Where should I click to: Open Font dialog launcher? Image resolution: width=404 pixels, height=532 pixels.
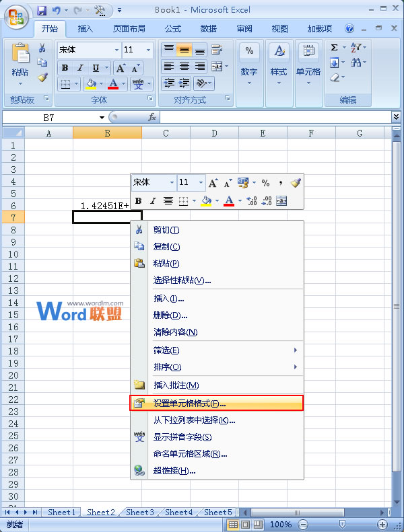click(150, 98)
